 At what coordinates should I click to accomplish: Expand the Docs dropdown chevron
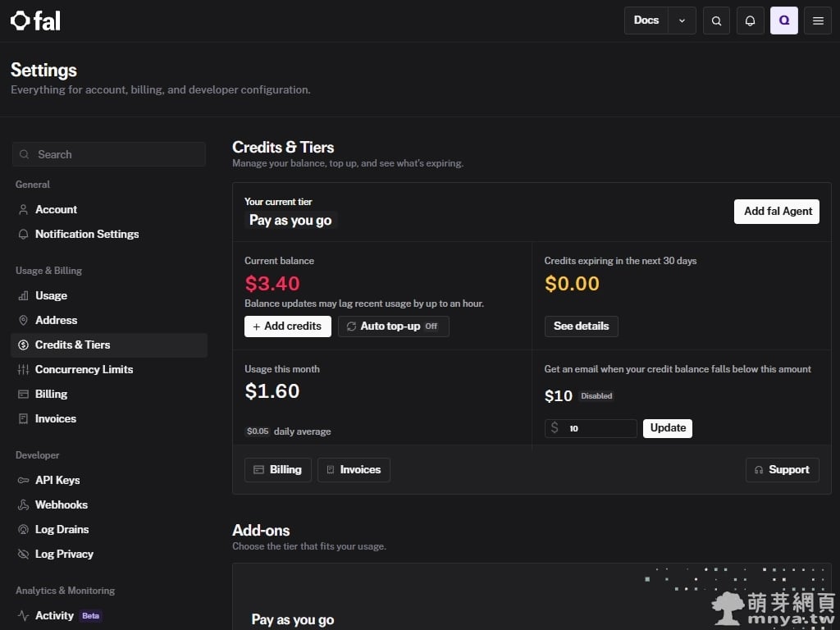click(x=682, y=21)
